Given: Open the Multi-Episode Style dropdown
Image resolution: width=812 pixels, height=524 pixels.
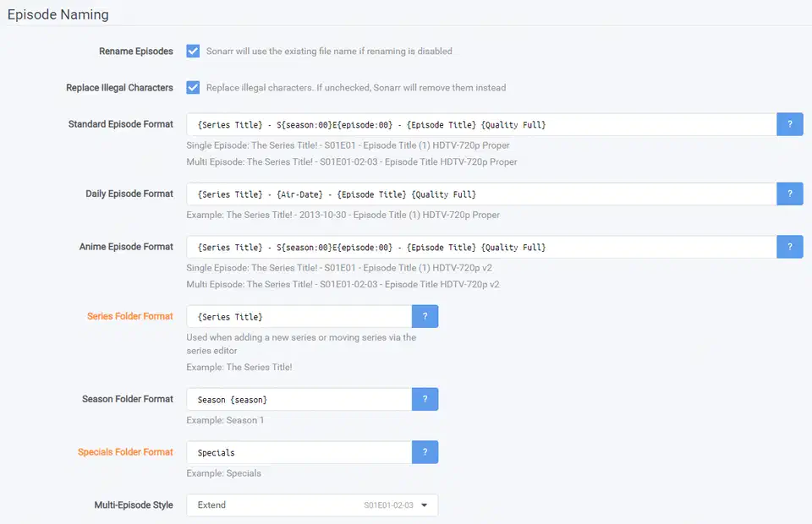Looking at the screenshot, I should point(312,505).
